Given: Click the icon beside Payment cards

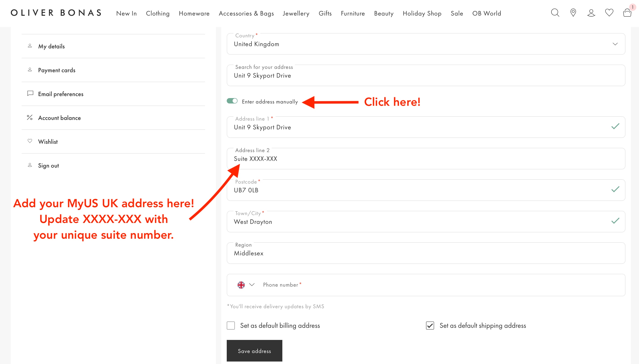Looking at the screenshot, I should pyautogui.click(x=30, y=70).
